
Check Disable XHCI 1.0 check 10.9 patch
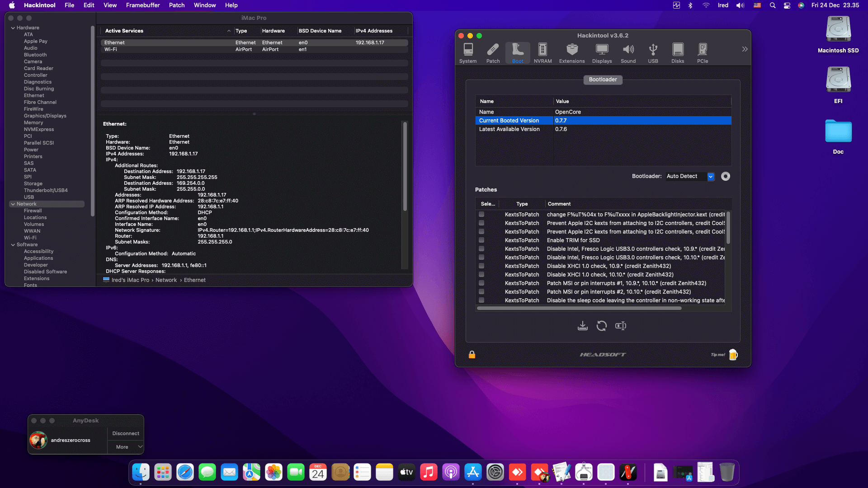click(x=481, y=266)
